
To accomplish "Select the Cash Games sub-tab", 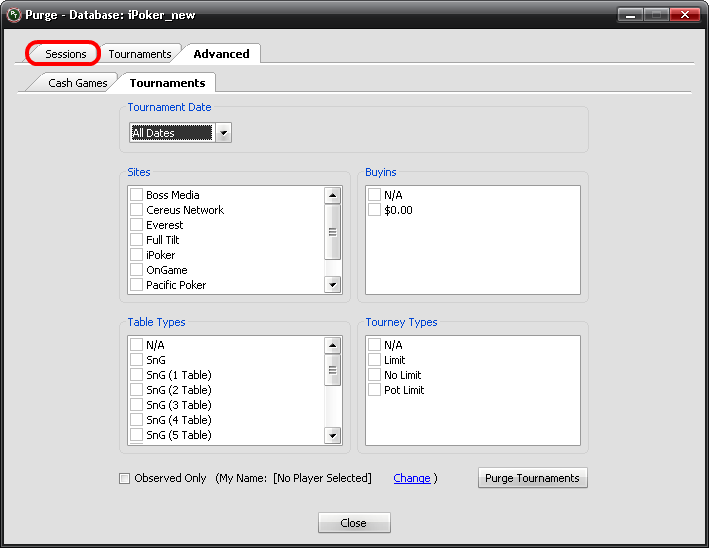I will 77,83.
